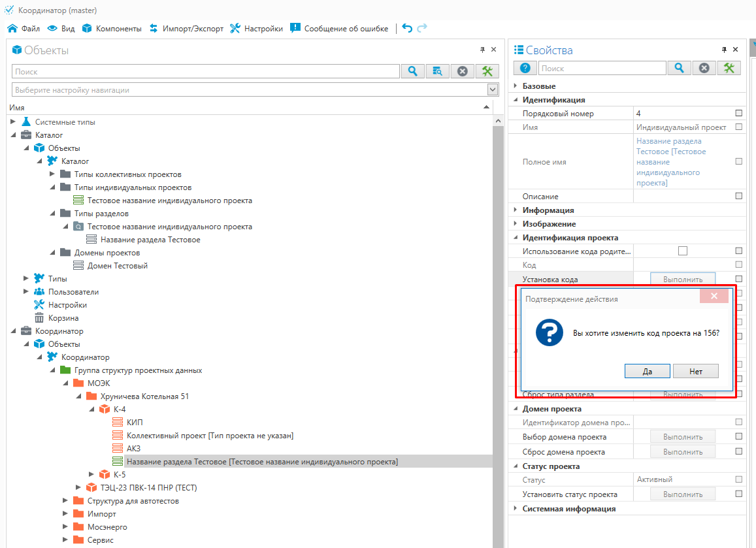756x548 pixels.
Task: Click search magnifier in Objects panel
Action: click(413, 71)
